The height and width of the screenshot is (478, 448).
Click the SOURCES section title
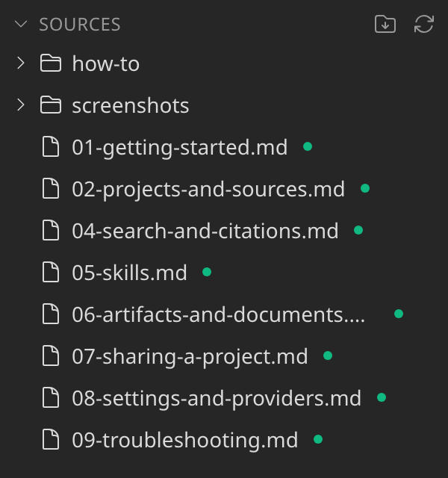(x=80, y=25)
